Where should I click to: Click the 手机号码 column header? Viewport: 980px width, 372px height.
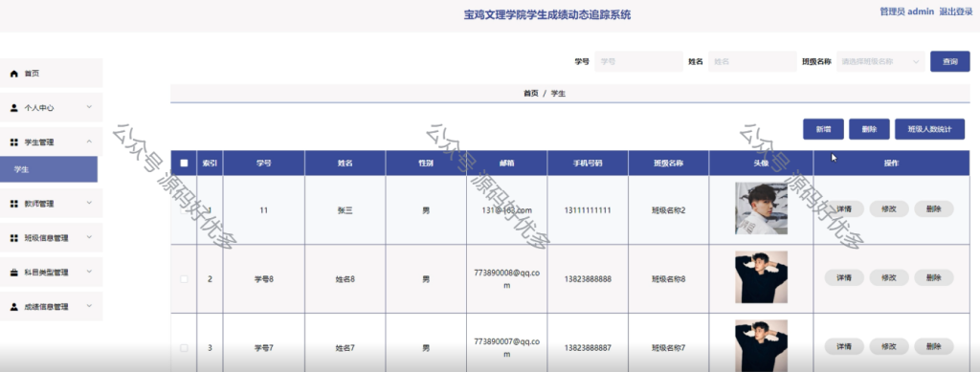tap(588, 164)
